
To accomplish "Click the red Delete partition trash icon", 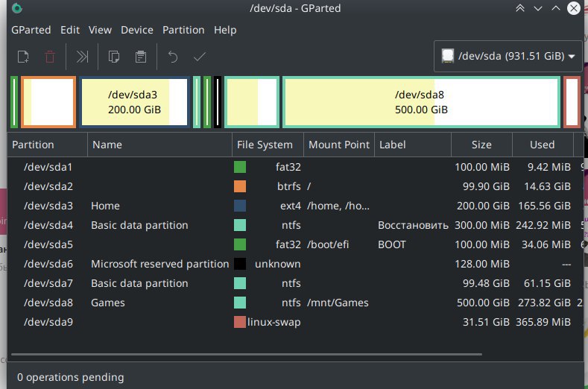I will tap(50, 57).
